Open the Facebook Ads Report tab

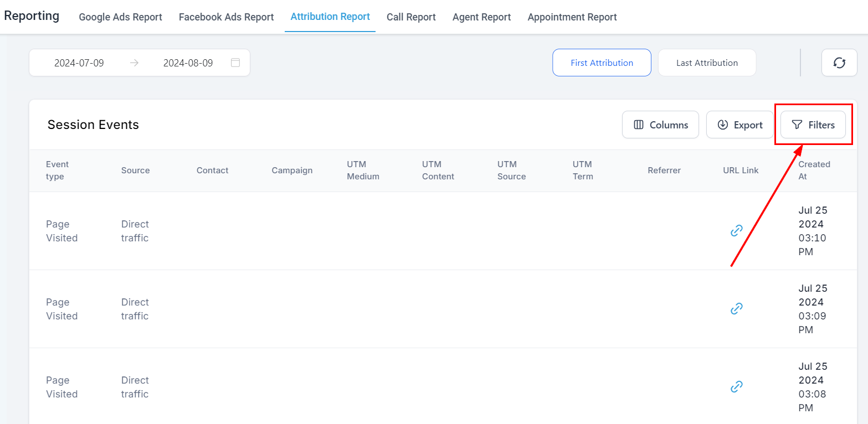[x=226, y=17]
